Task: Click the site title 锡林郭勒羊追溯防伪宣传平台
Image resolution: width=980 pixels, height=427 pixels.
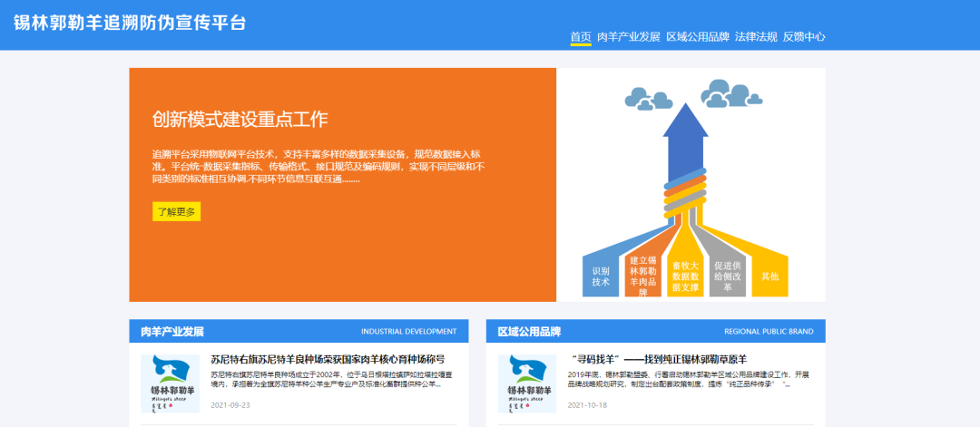Action: point(130,23)
